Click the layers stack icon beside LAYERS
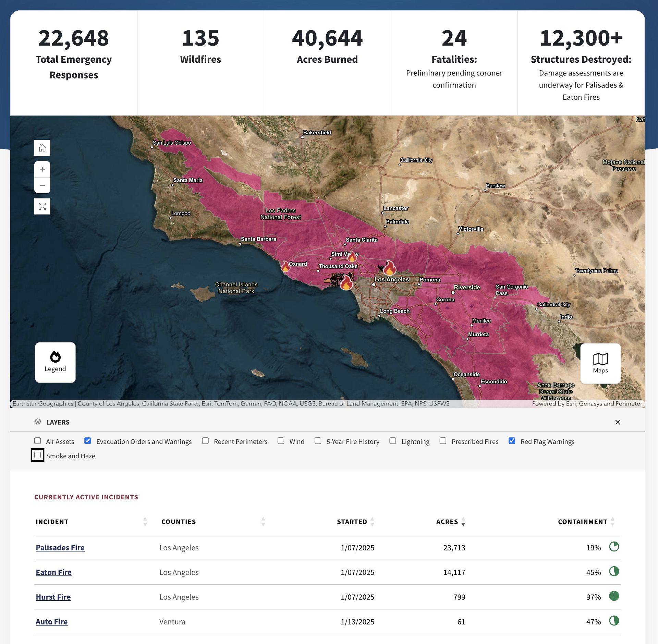 click(38, 422)
